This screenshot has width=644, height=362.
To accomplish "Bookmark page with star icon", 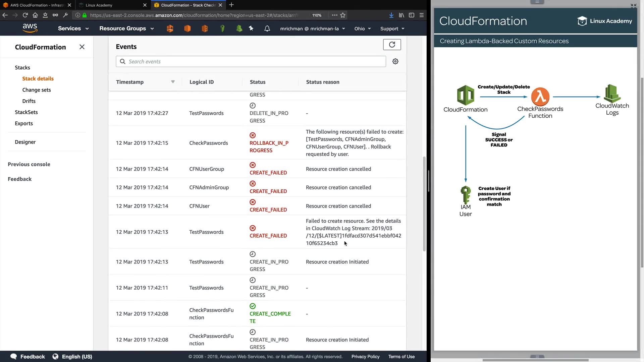I will tap(343, 15).
